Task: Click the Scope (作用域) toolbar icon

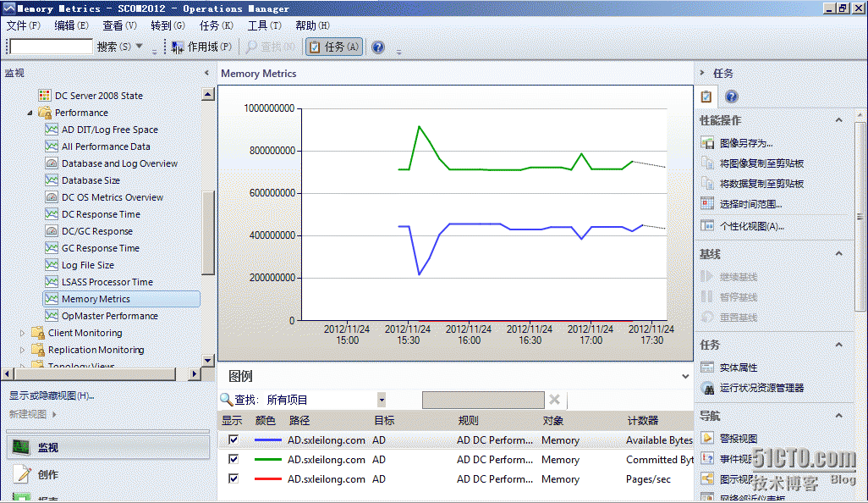Action: [x=177, y=47]
